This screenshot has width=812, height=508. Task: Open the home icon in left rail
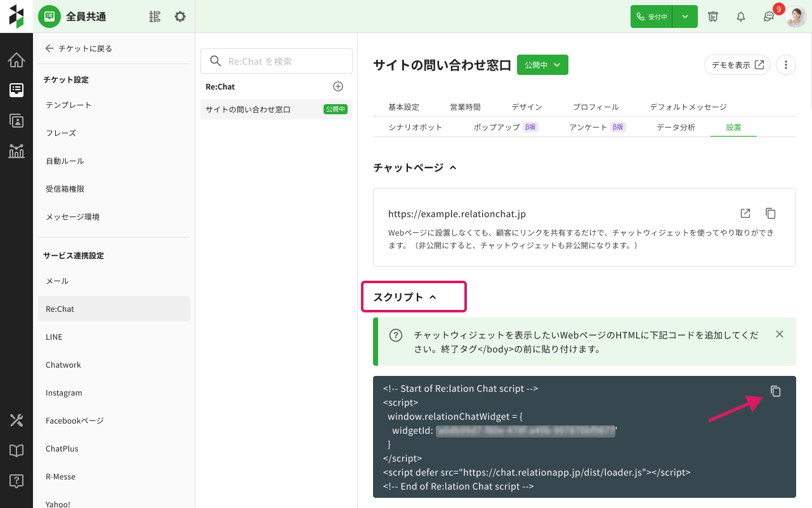tap(16, 60)
